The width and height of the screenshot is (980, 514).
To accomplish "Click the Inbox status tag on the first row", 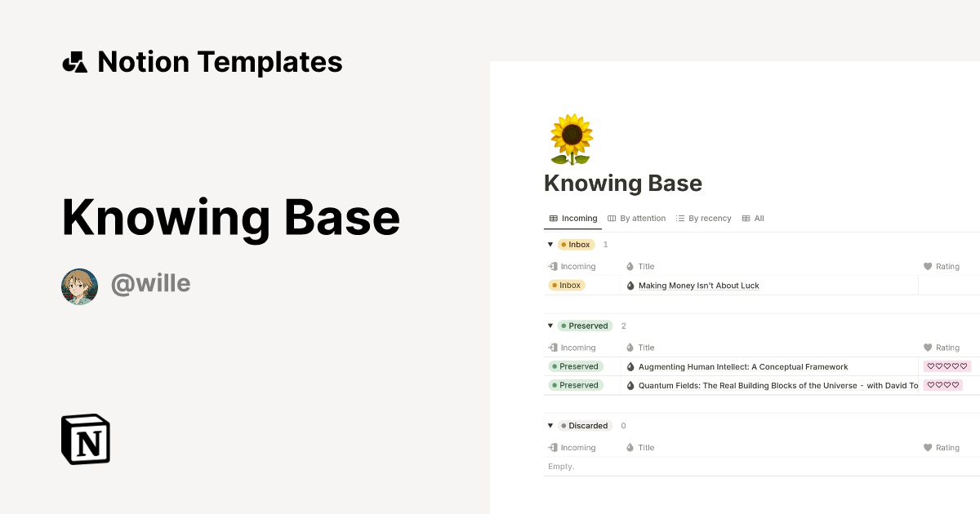I will tap(567, 285).
